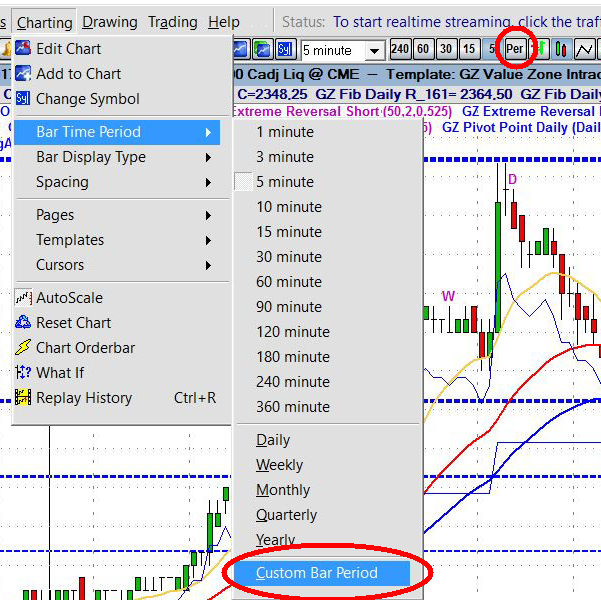Click the 60-minute toolbar shortcut button
This screenshot has width=601, height=600.
coord(423,49)
